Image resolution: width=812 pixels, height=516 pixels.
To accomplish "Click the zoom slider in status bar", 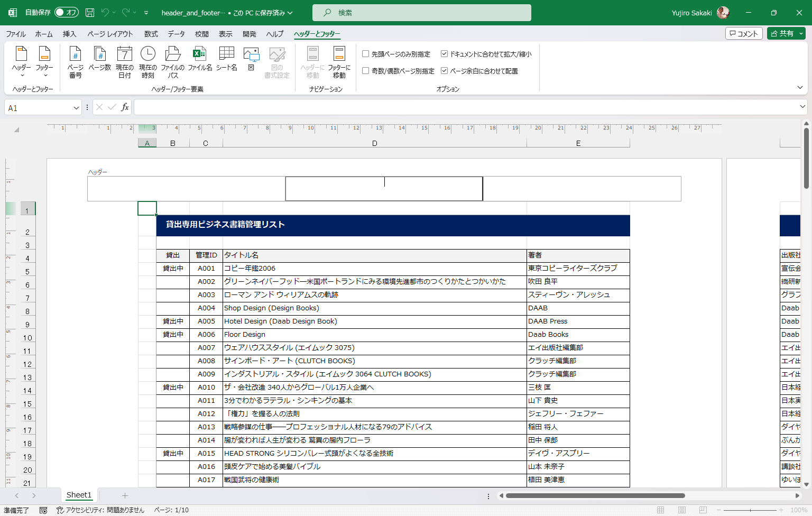I will pos(751,510).
